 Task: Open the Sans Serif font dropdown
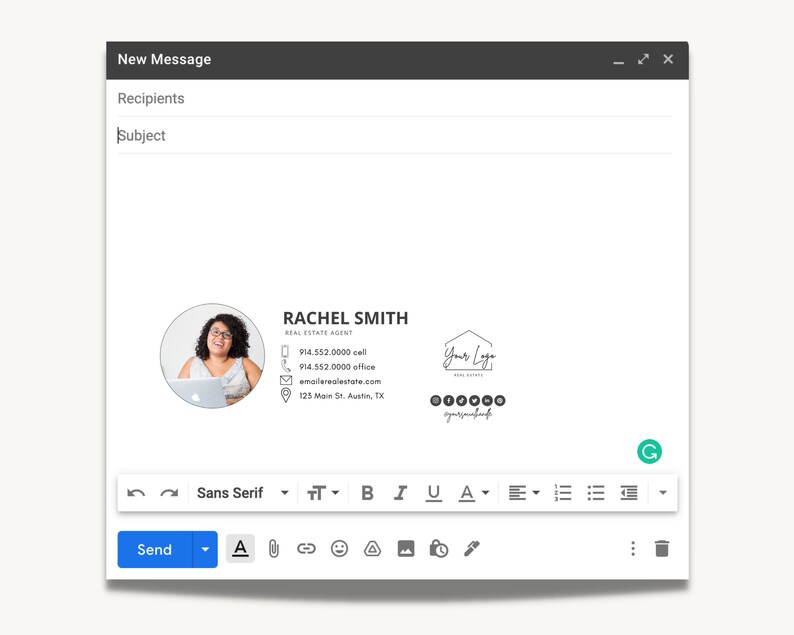point(243,493)
